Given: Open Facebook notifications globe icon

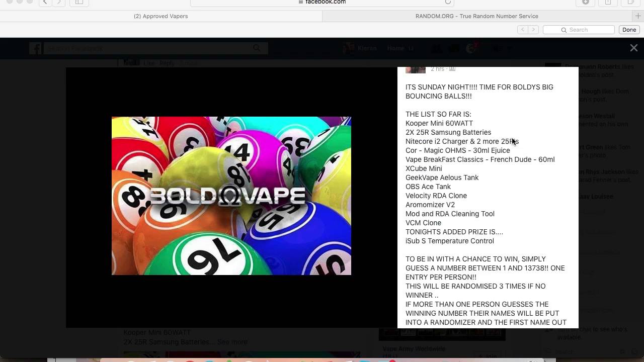Looking at the screenshot, I should point(471,48).
